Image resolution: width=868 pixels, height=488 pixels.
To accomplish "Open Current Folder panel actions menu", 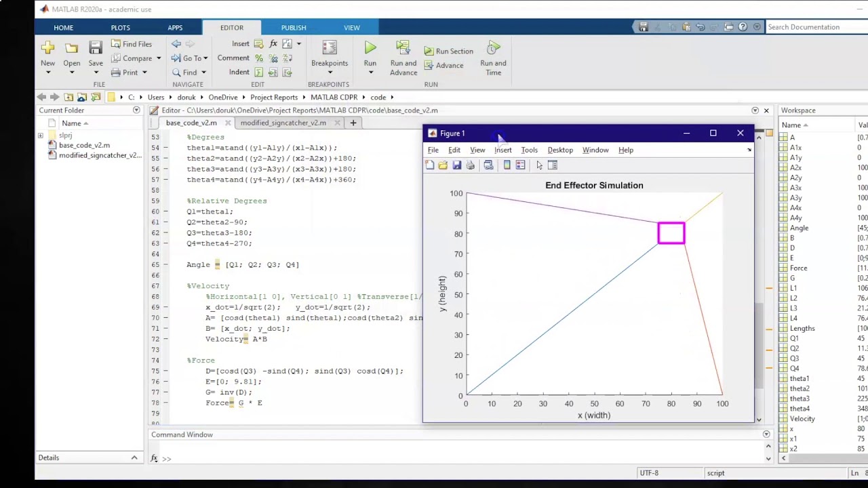I will pyautogui.click(x=136, y=110).
